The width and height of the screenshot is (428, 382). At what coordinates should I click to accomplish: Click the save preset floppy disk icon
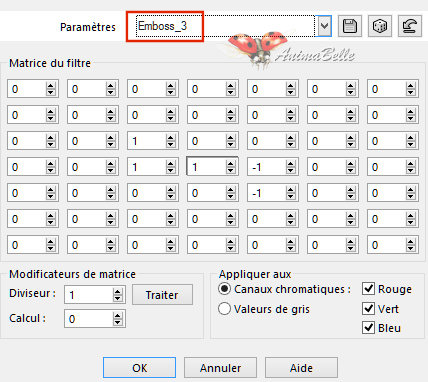350,26
